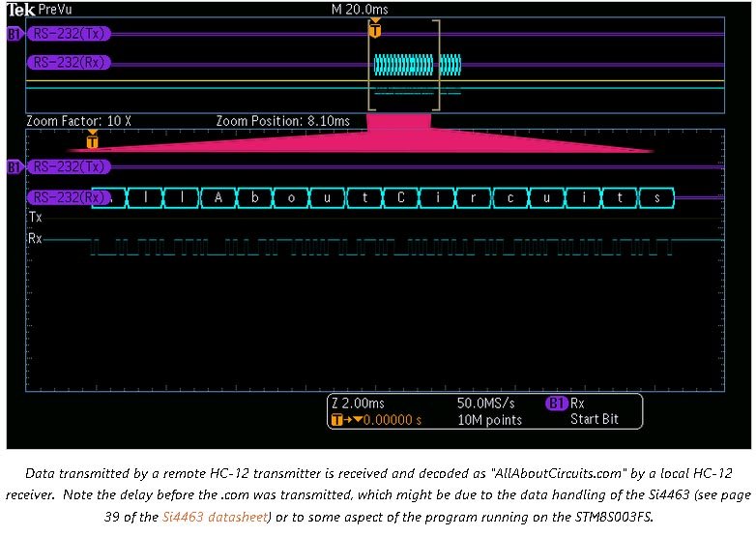Click the Start Bit trigger type text
The image size is (756, 537).
[x=595, y=419]
